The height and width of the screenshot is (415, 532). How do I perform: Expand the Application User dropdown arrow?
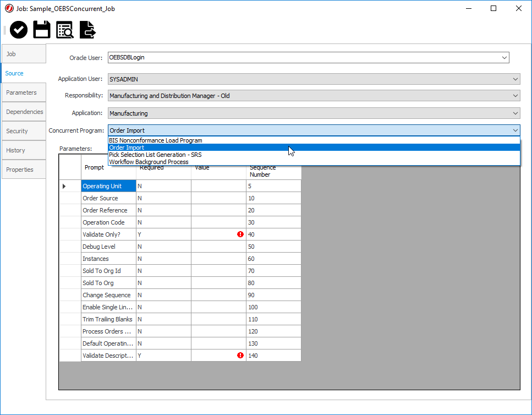(x=515, y=79)
